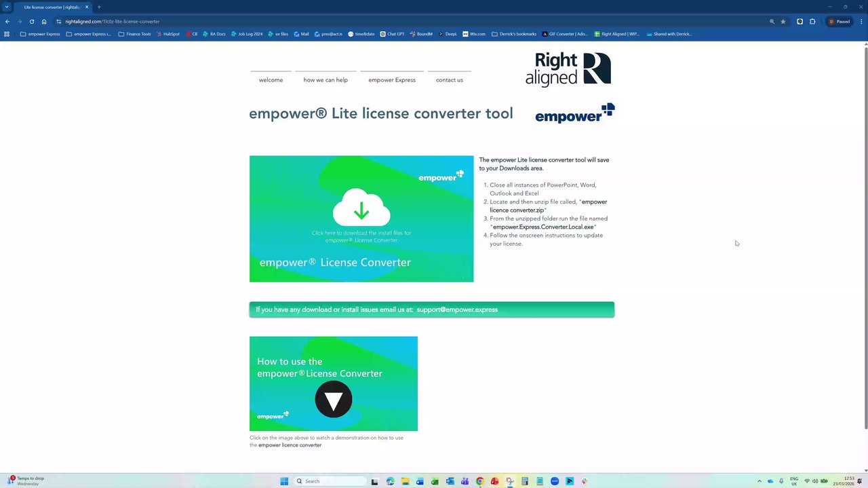
Task: Click the License Converter download image
Action: point(361,219)
